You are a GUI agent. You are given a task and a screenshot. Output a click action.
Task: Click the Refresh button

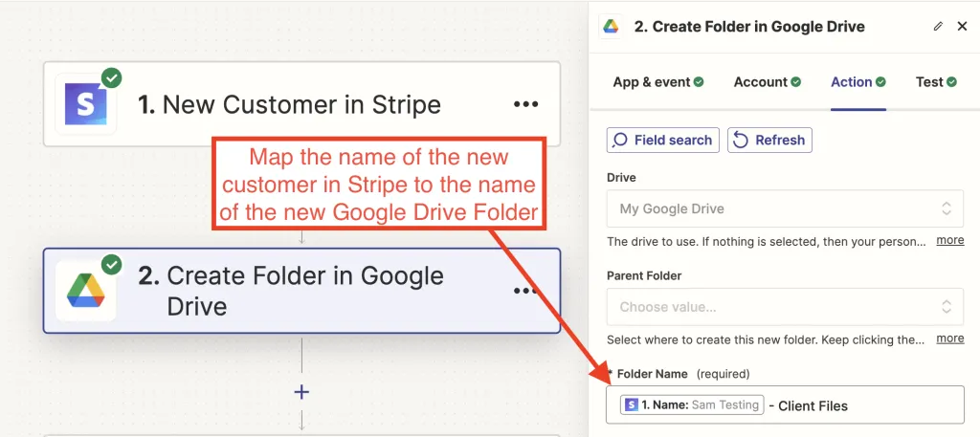(770, 140)
